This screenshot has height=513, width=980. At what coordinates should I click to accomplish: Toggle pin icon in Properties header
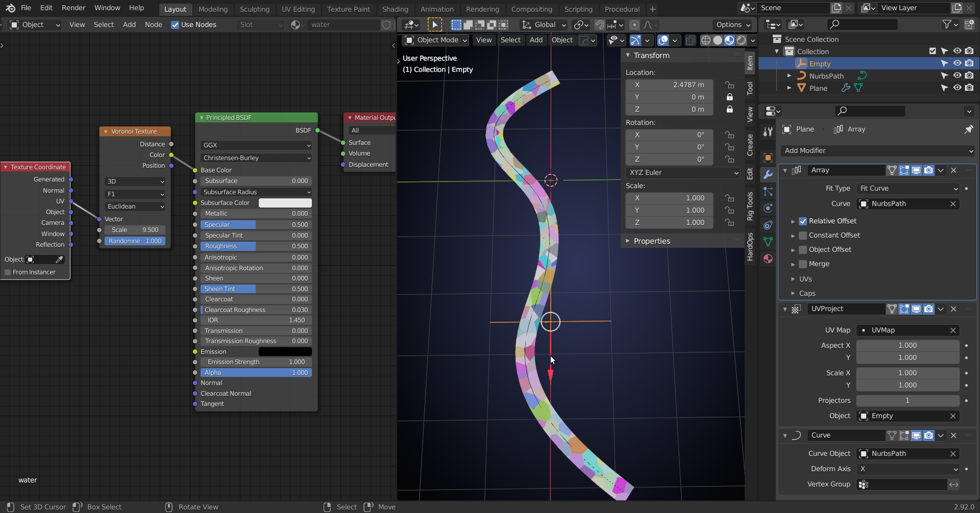pos(968,130)
